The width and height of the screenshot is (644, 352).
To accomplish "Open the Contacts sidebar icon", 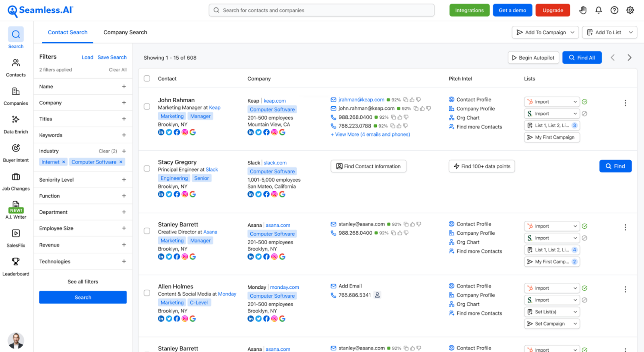I will point(16,63).
